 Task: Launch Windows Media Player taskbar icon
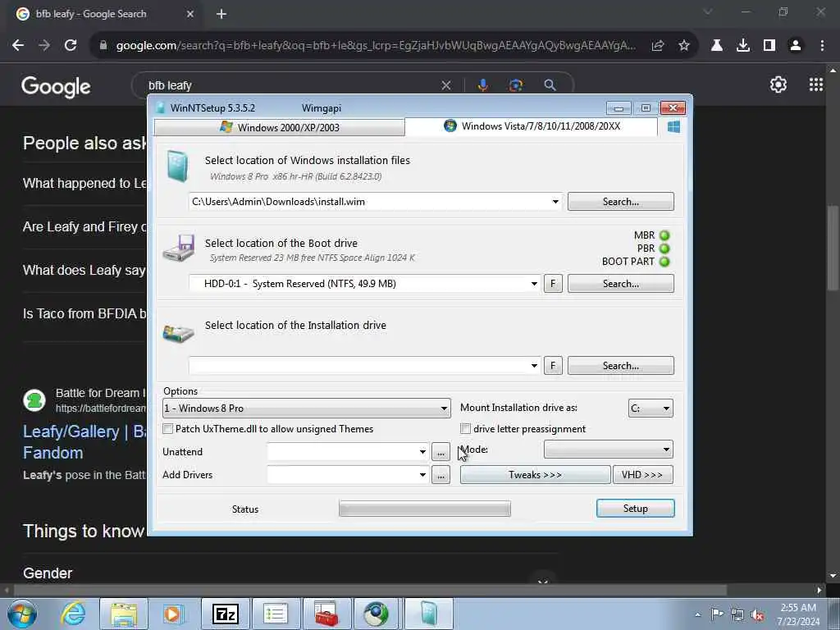click(x=172, y=614)
